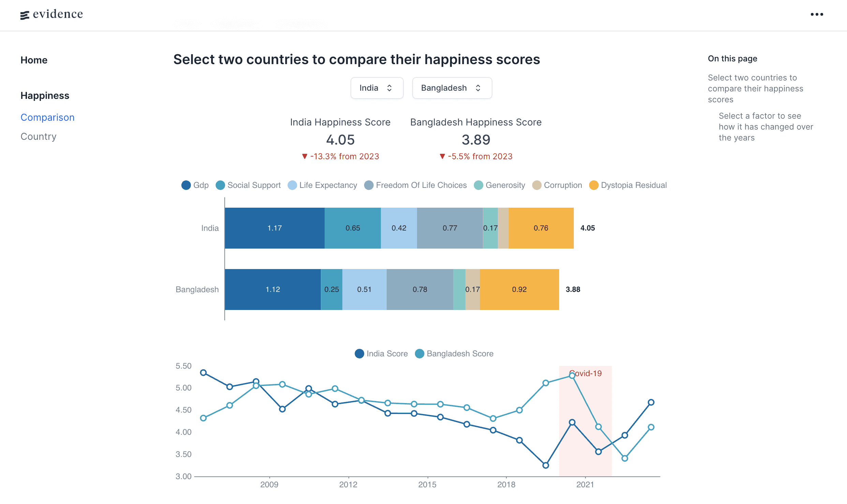Click the evidence logo icon
The height and width of the screenshot is (504, 847).
click(x=25, y=15)
